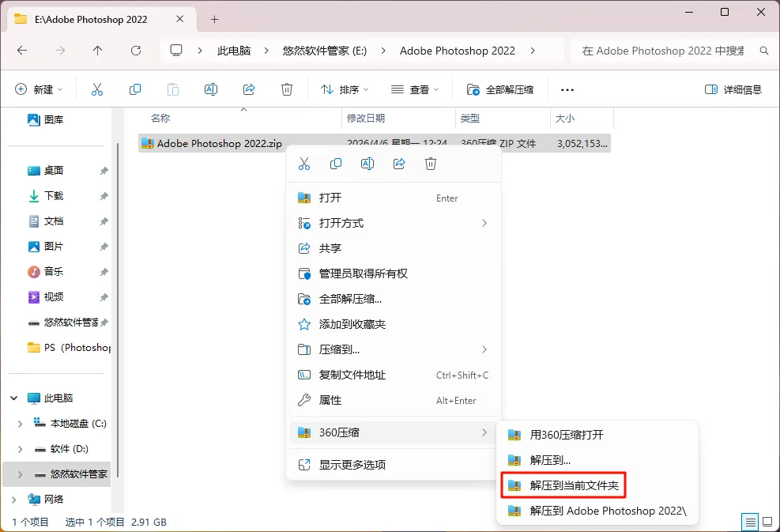This screenshot has height=532, width=780.
Task: Click Cut icon in the context menu
Action: click(304, 164)
